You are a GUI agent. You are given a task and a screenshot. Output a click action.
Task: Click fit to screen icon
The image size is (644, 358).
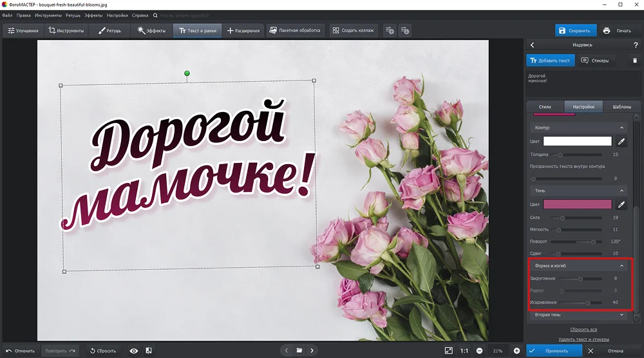point(448,351)
